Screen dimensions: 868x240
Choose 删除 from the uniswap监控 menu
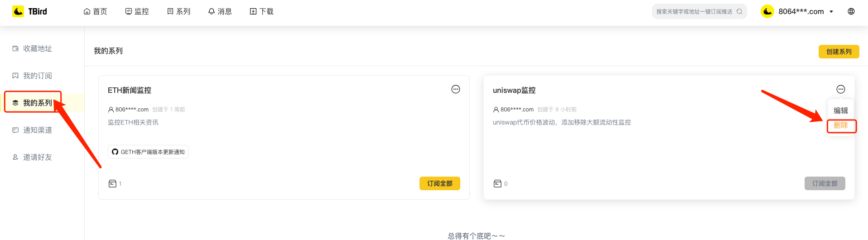pos(841,125)
